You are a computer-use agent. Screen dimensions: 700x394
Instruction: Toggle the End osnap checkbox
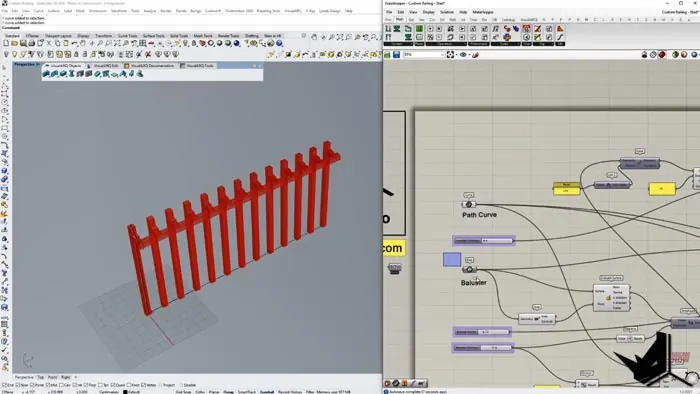pos(4,385)
